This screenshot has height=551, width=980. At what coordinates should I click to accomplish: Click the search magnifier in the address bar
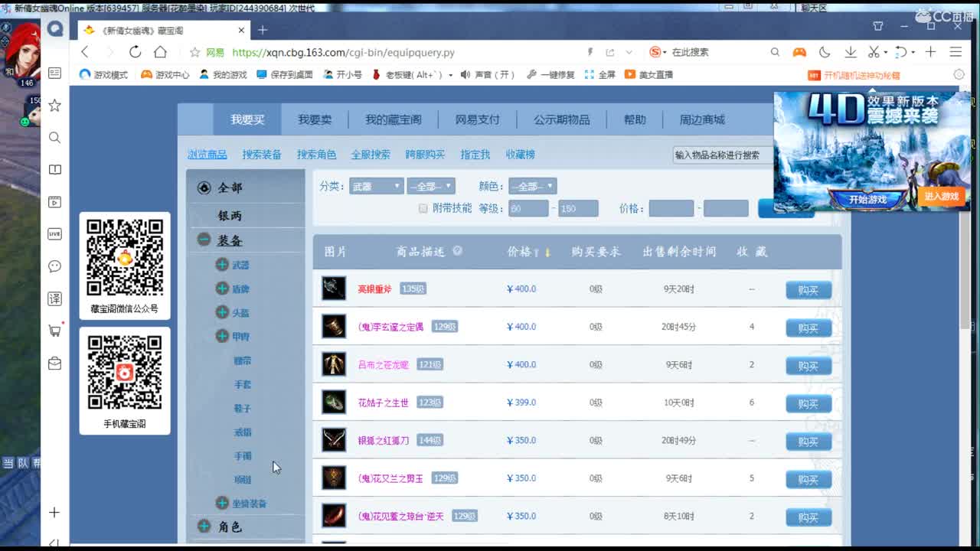(x=775, y=52)
